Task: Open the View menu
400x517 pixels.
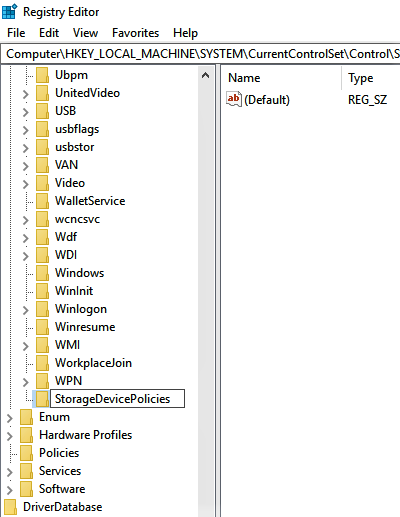Action: (x=85, y=33)
